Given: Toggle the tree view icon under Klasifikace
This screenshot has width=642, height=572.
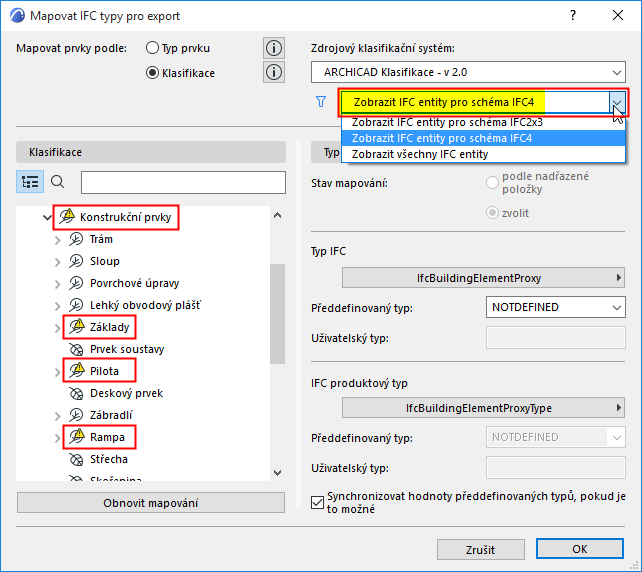Looking at the screenshot, I should pyautogui.click(x=30, y=182).
